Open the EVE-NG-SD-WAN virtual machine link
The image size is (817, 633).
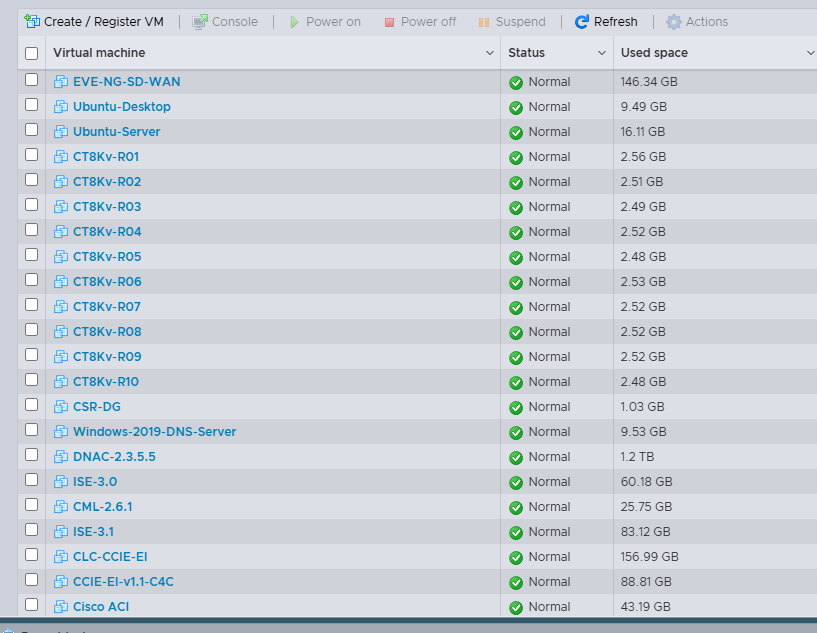tap(127, 82)
